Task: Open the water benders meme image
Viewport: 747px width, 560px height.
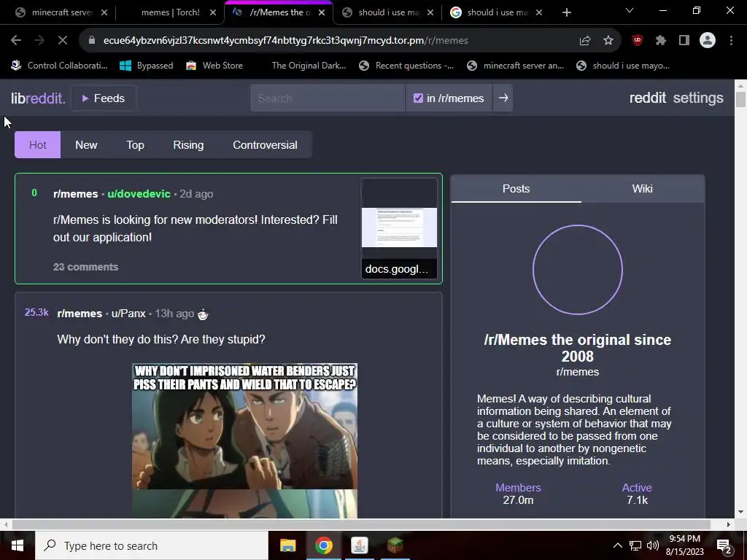Action: coord(244,440)
